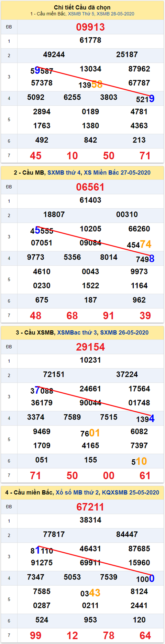Screen dimensions: 165x644
Task: Select fifth prize number 8124
Action: point(139,592)
